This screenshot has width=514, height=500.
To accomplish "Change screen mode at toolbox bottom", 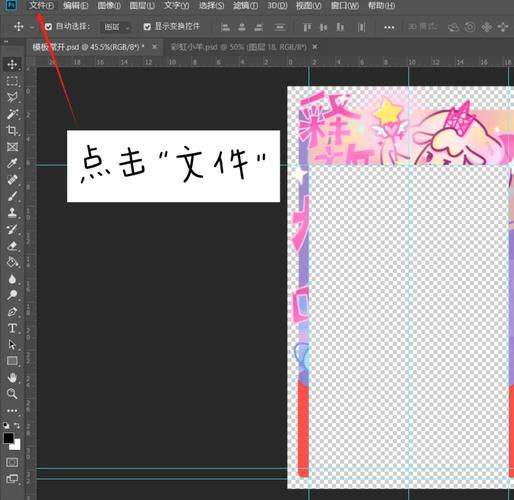I will (x=12, y=479).
